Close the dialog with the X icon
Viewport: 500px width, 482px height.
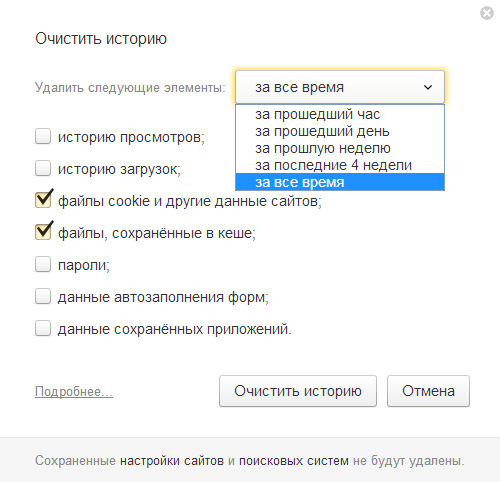[x=487, y=13]
